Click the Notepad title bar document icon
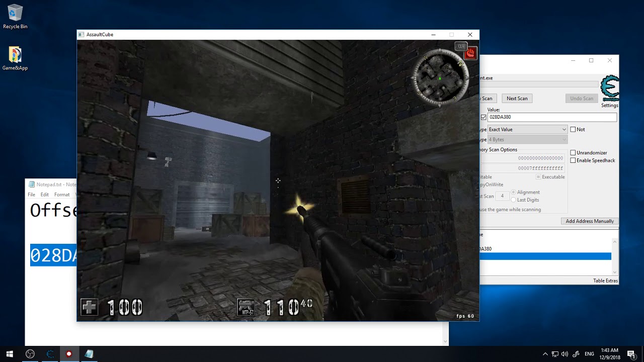 tap(32, 185)
